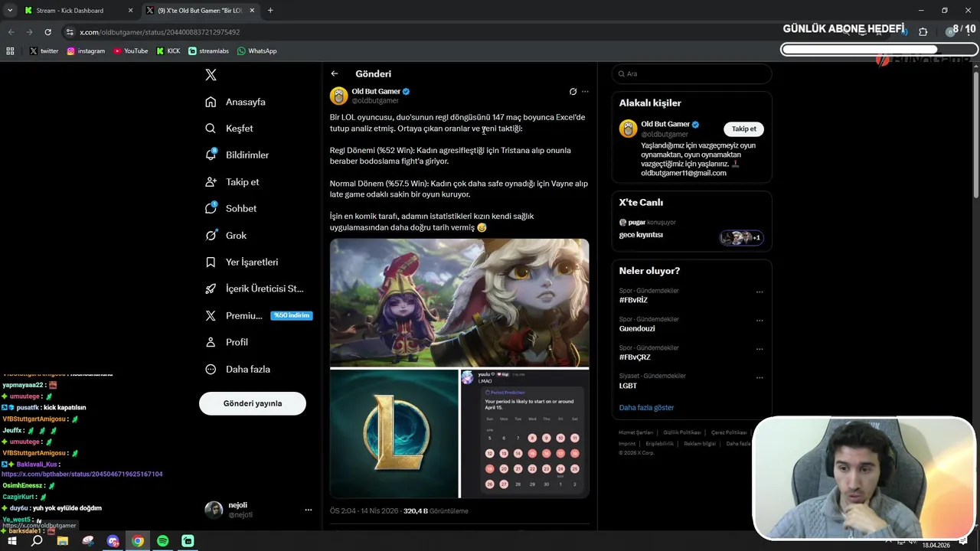The image size is (980, 551).
Task: Open site information icon in address bar
Action: [x=70, y=32]
